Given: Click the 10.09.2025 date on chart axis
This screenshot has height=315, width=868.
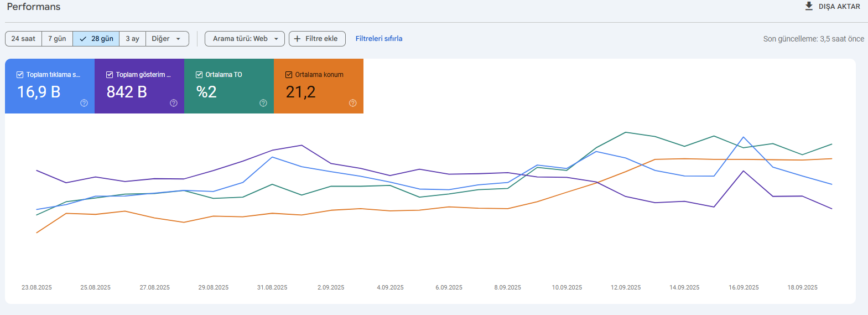Looking at the screenshot, I should click(x=566, y=287).
